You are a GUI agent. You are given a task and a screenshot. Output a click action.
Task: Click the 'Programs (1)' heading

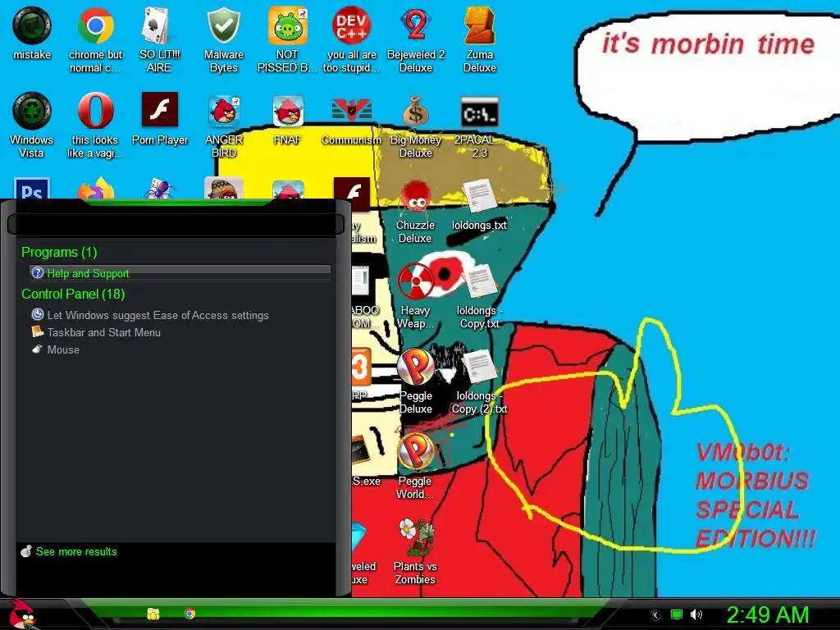(x=59, y=253)
